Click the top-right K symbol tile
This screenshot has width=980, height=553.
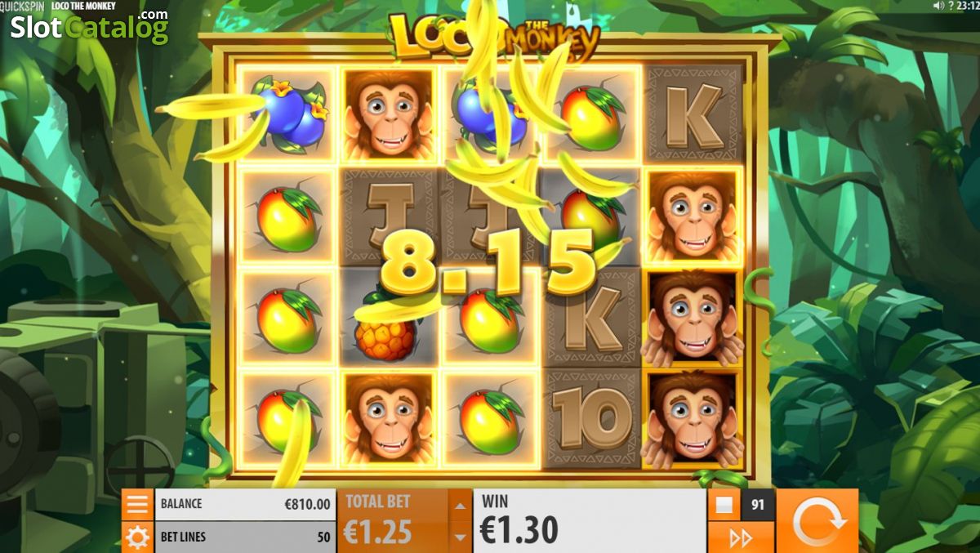pos(694,113)
